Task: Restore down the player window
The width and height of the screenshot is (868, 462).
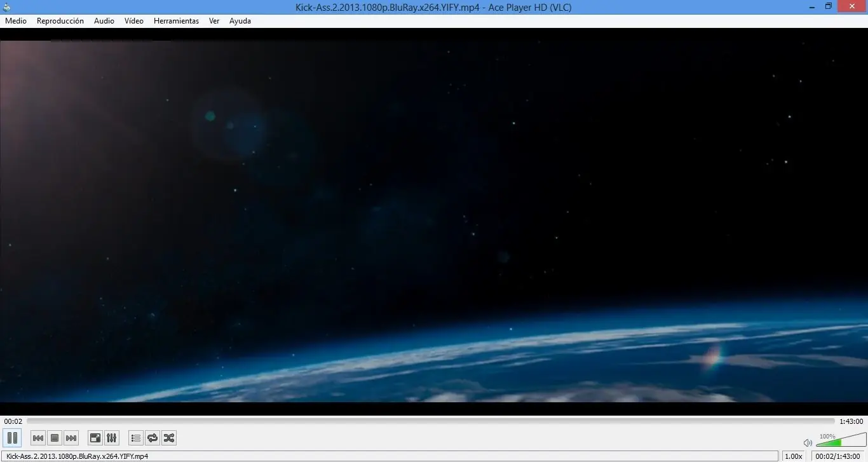Action: pyautogui.click(x=829, y=6)
